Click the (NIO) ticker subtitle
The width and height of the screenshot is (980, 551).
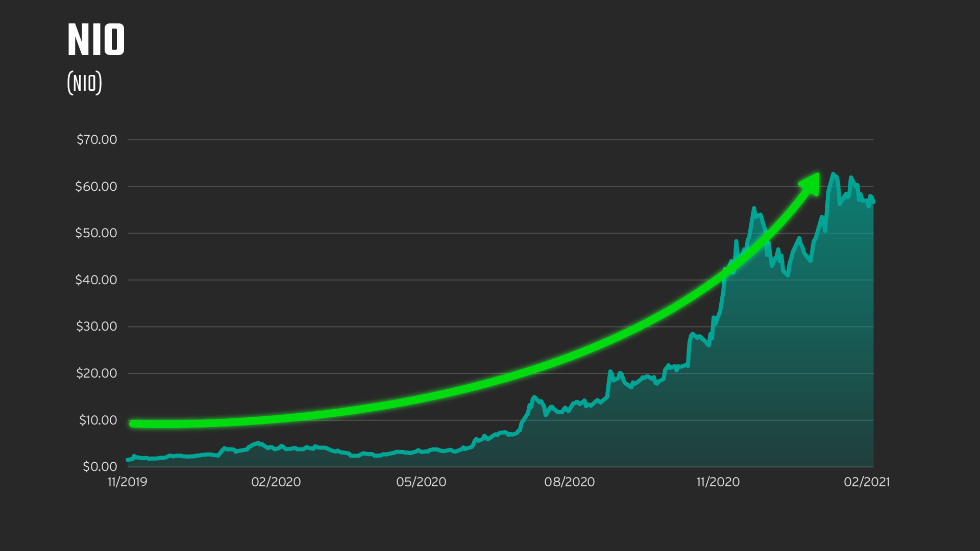(x=85, y=83)
